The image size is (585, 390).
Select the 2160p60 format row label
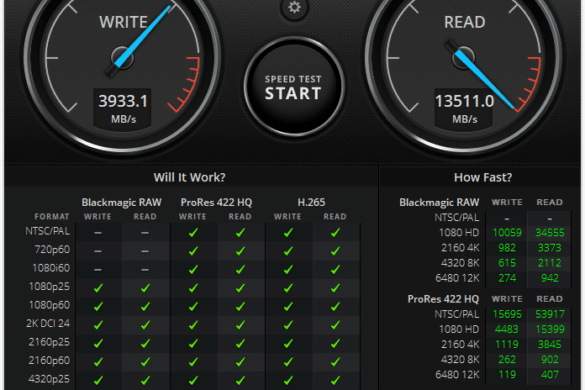point(49,360)
